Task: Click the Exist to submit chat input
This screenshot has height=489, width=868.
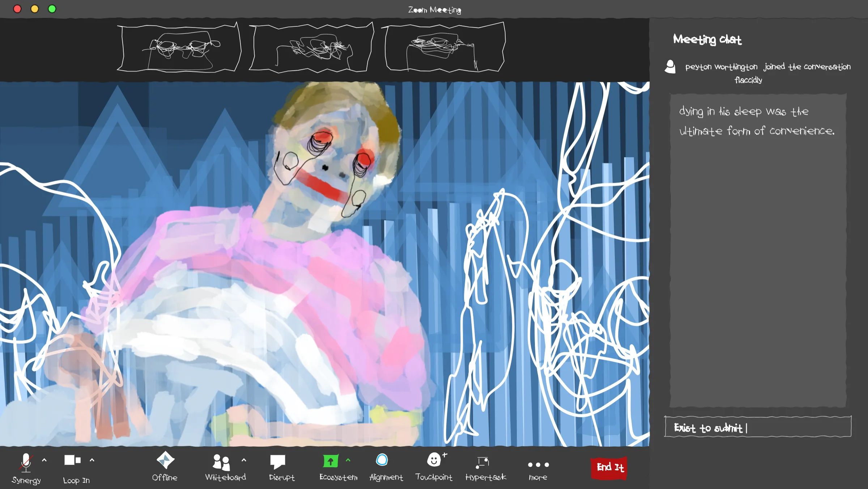Action: pyautogui.click(x=758, y=427)
